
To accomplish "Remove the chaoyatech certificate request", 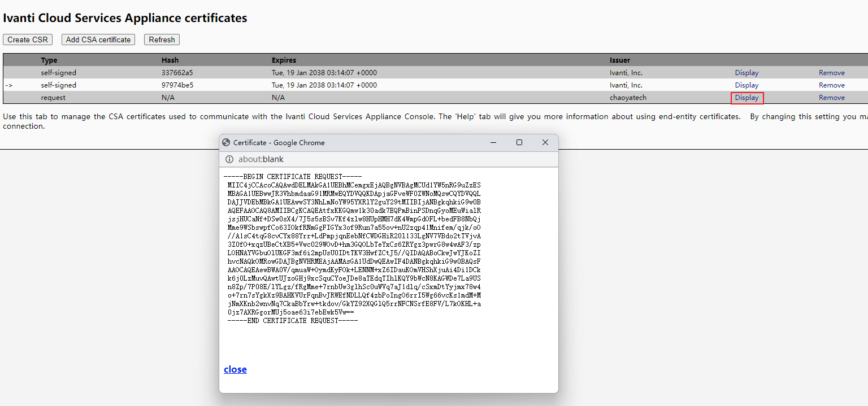I will click(x=832, y=97).
